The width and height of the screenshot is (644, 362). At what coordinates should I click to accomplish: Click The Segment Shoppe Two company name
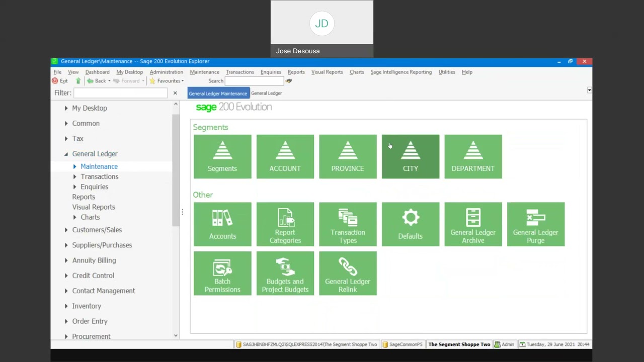[459, 344]
